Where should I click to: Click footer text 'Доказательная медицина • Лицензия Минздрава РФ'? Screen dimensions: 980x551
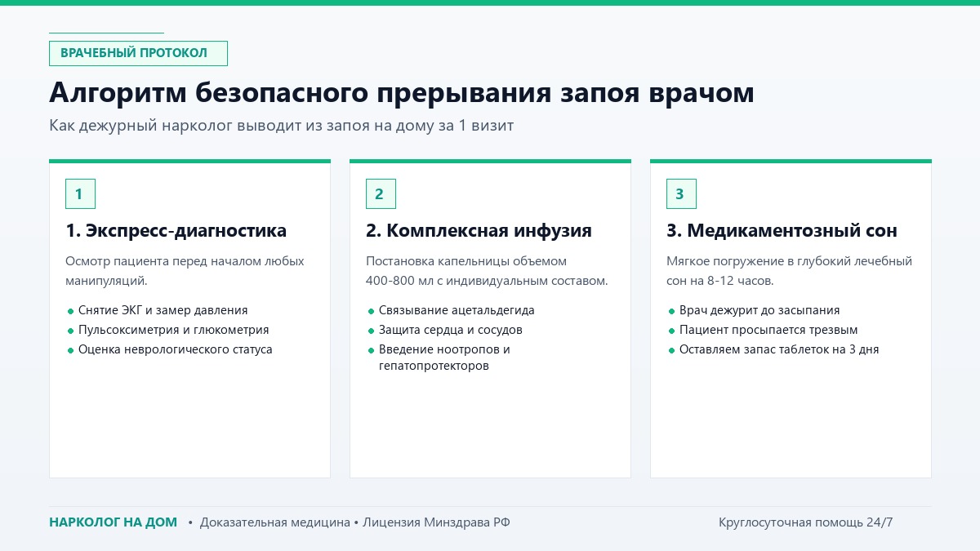tap(355, 522)
